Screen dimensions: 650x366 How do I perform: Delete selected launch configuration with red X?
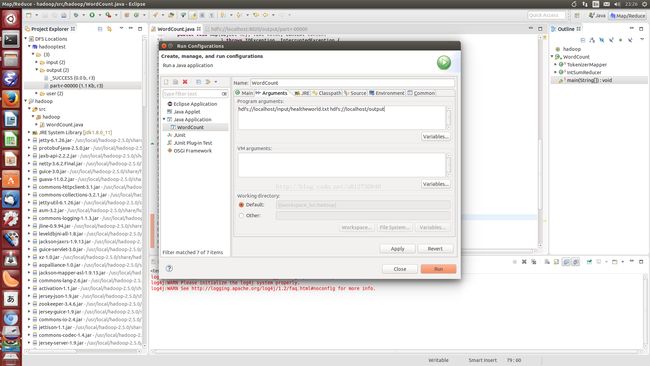[x=185, y=82]
